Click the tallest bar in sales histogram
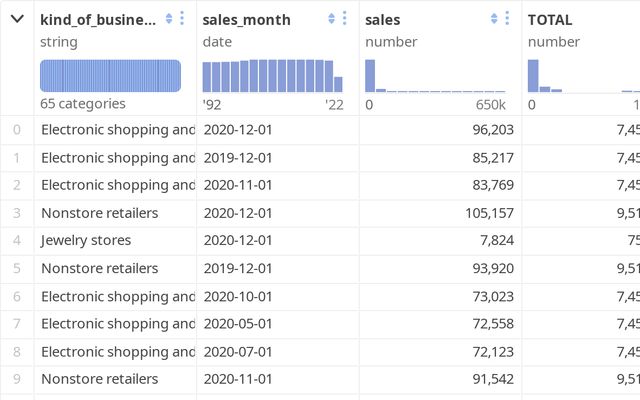The width and height of the screenshot is (640, 400). coord(370,76)
